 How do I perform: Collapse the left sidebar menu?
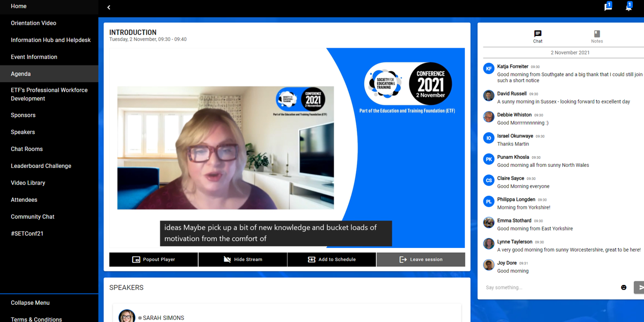coord(30,303)
